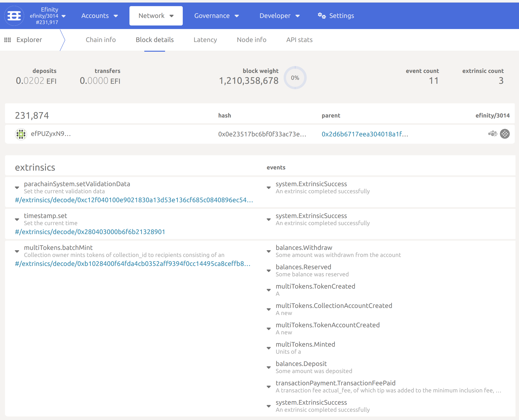This screenshot has height=420, width=519.
Task: Click the extrinsics section heading
Action: point(35,168)
